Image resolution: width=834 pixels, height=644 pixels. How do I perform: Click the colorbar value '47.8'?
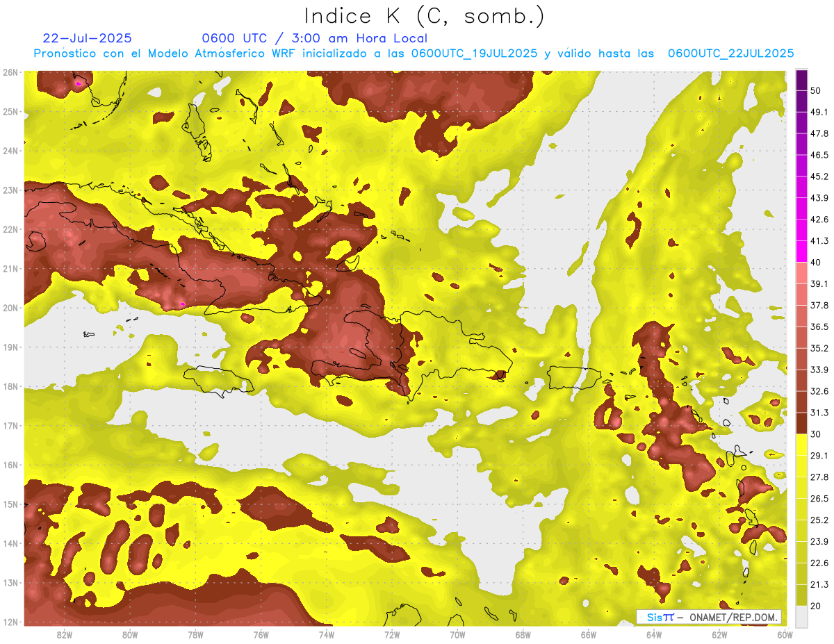point(819,133)
